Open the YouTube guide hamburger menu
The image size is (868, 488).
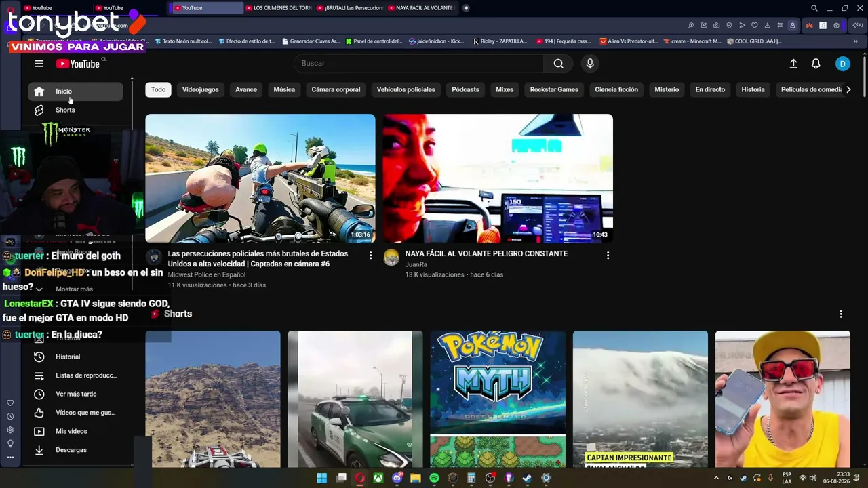click(39, 64)
